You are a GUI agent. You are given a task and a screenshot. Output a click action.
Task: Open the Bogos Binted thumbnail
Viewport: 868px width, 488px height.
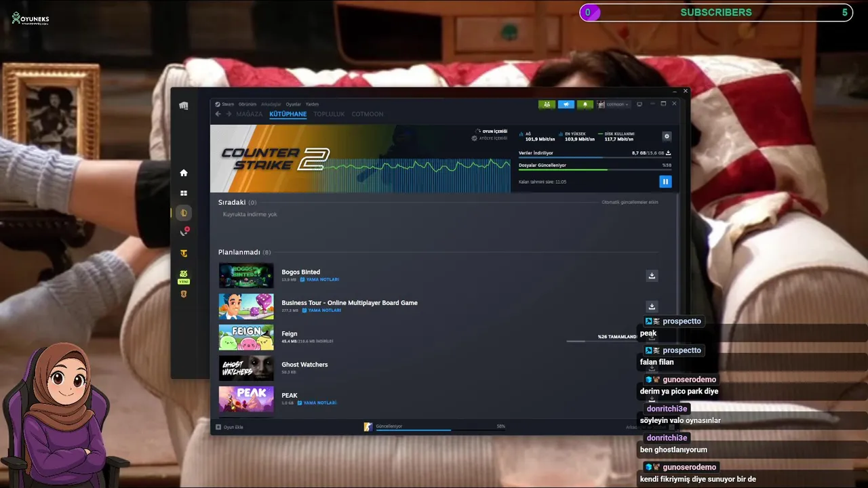pos(246,276)
